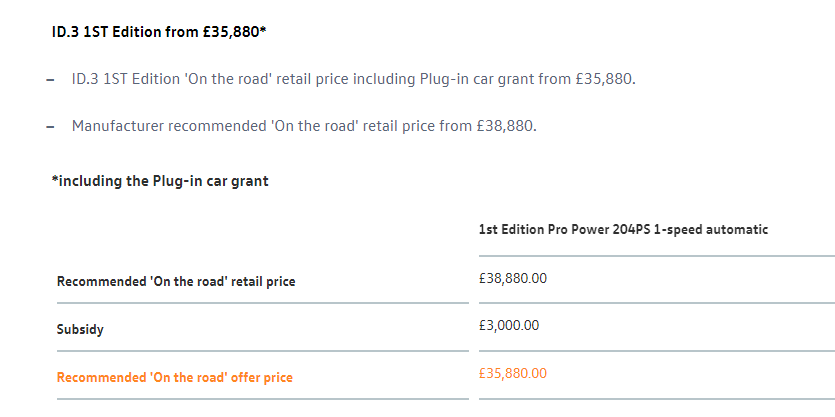Select the black 'Recommended On the road retail price' row label
This screenshot has height=417, width=835.
point(176,282)
